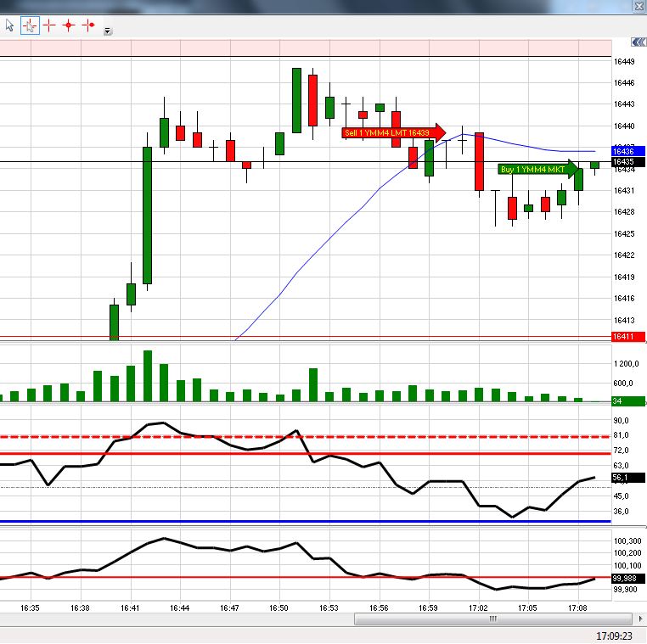Click the 16449 price axis label
Viewport: 647px width, 644px height.
click(624, 62)
